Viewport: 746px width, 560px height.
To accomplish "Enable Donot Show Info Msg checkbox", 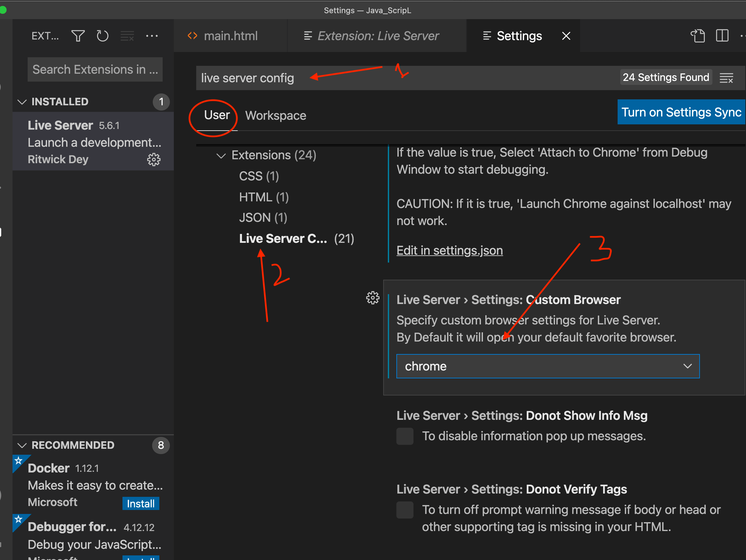I will [405, 436].
